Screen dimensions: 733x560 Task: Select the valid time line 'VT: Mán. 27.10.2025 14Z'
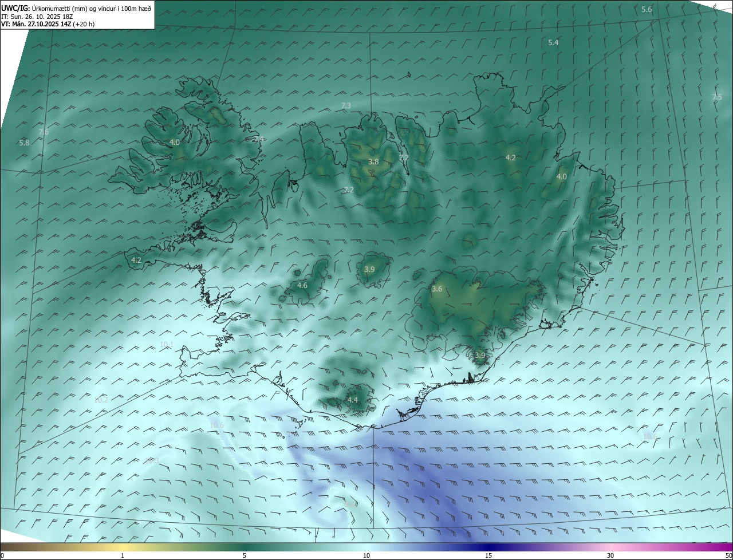(36, 24)
